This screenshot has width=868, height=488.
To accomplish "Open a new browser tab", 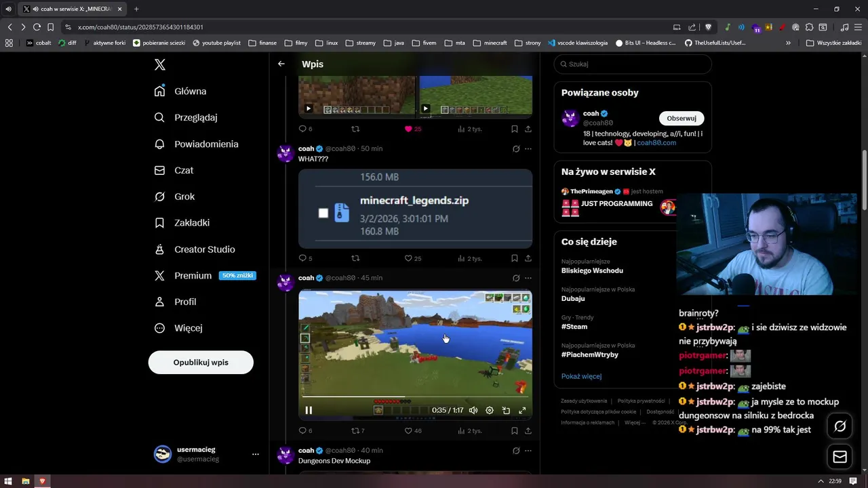I will (136, 9).
